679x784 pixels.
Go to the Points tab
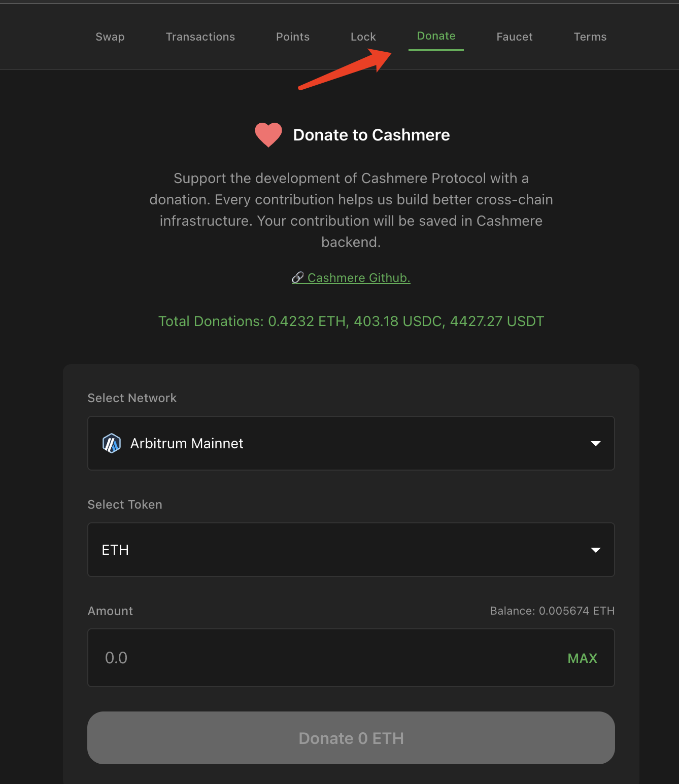[293, 37]
